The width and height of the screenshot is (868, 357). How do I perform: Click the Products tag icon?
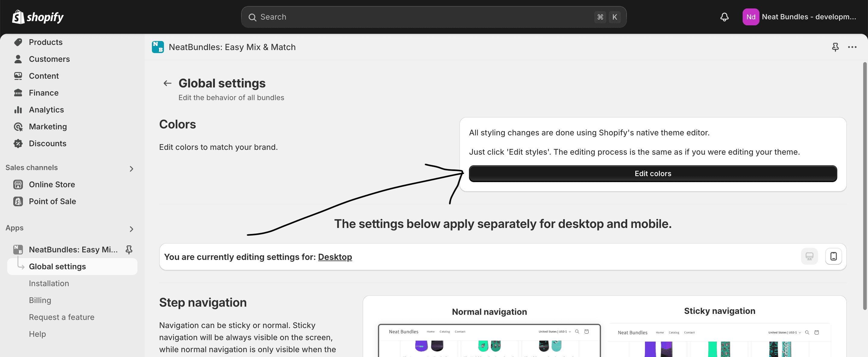pyautogui.click(x=18, y=42)
